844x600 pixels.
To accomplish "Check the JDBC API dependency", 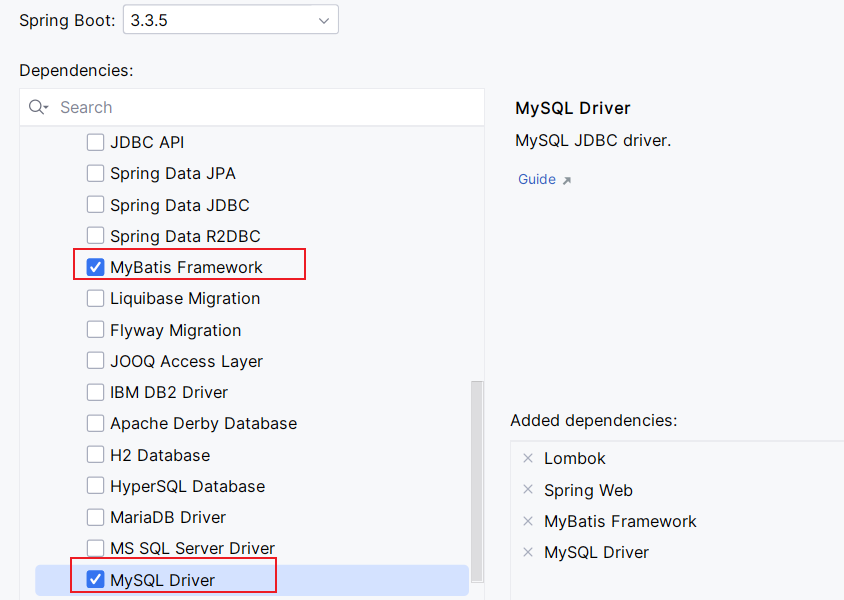I will pos(96,142).
